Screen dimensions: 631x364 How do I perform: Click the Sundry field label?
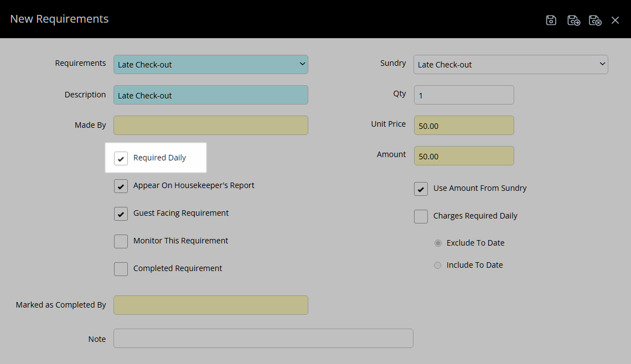point(393,63)
